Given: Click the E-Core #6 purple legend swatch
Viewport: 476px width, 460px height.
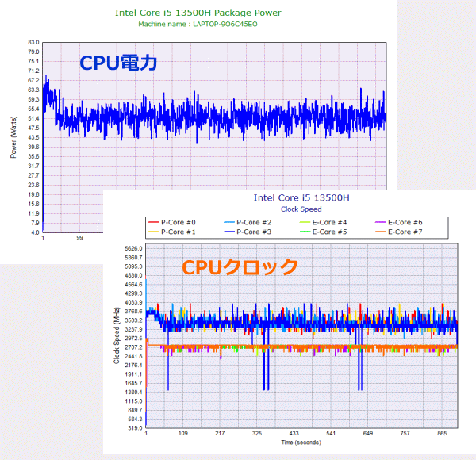Looking at the screenshot, I should click(380, 222).
